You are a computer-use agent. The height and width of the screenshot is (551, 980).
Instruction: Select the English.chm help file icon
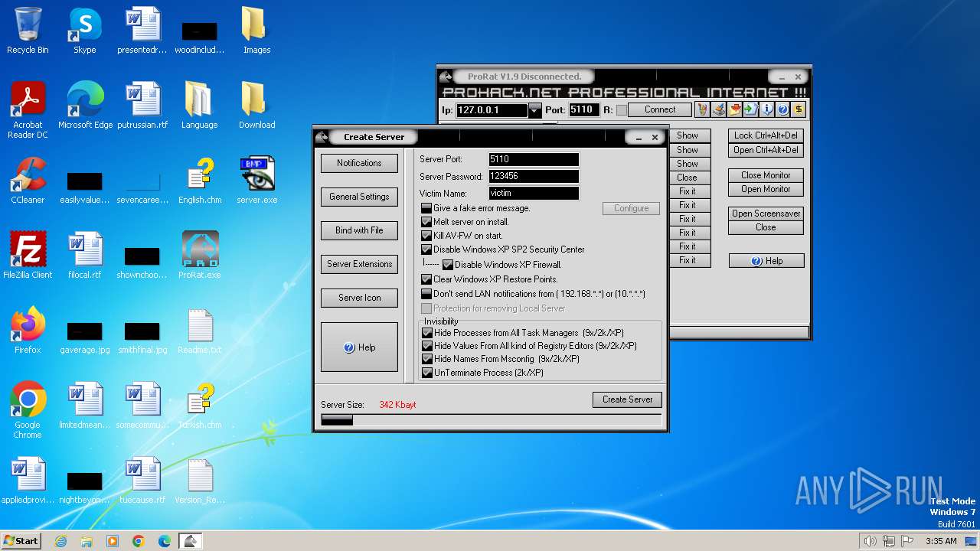coord(200,181)
